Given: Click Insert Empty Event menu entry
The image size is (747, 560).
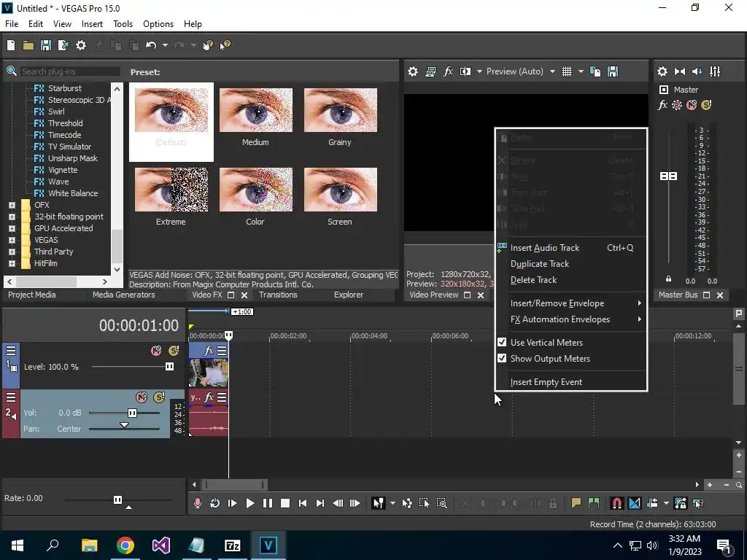Looking at the screenshot, I should coord(571,382).
